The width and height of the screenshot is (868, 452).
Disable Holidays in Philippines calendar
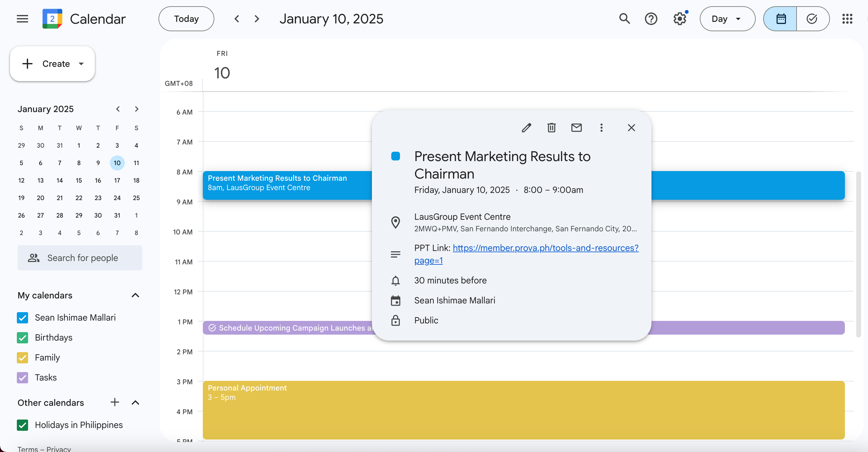click(x=22, y=425)
